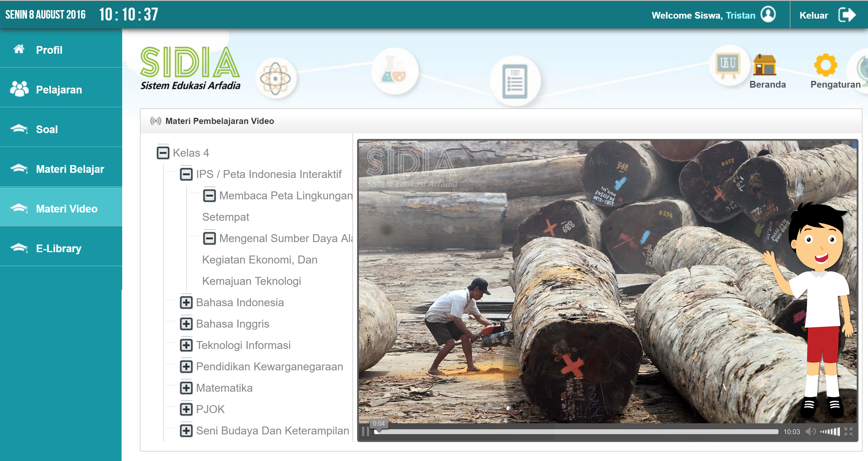
Task: Click the Materi Belajar cap icon
Action: (19, 168)
